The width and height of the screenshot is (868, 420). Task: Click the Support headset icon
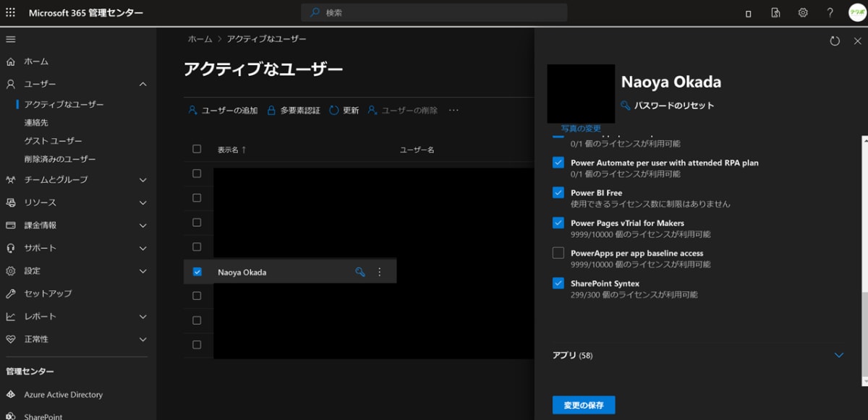11,248
